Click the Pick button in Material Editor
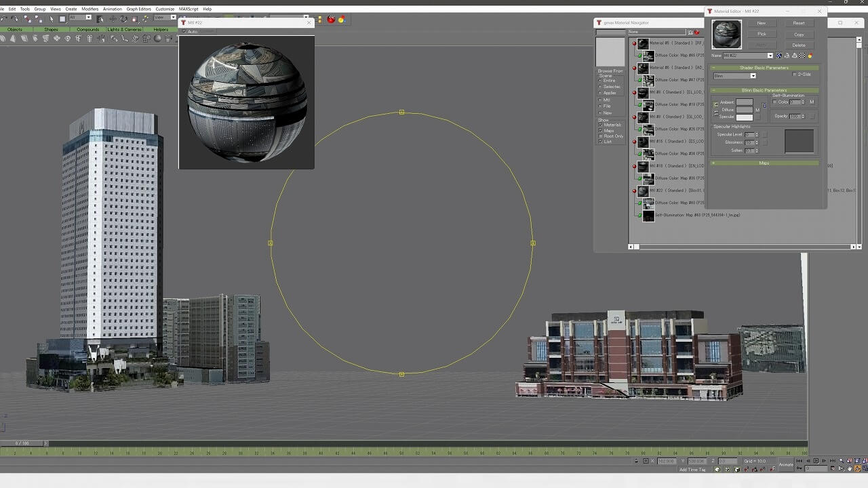 click(762, 34)
